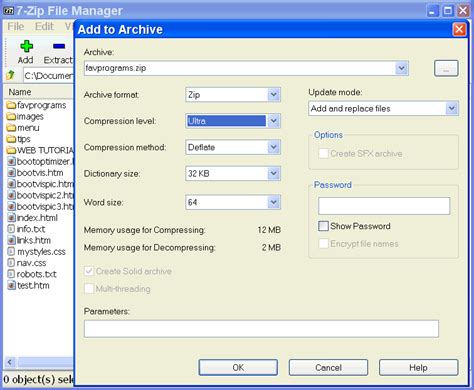Viewport: 474px width, 390px height.
Task: Click the up-folder arrow icon
Action: pos(11,75)
